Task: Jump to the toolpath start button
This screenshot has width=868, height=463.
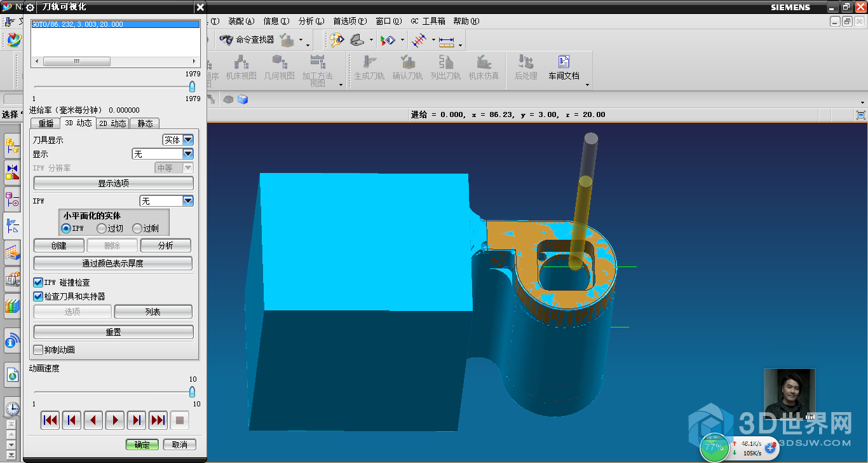Action: tap(50, 420)
